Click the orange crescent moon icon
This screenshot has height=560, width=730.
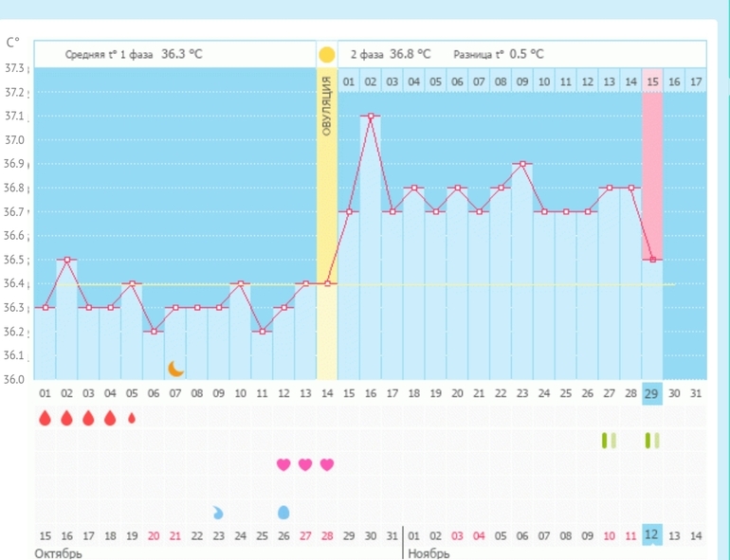point(175,368)
